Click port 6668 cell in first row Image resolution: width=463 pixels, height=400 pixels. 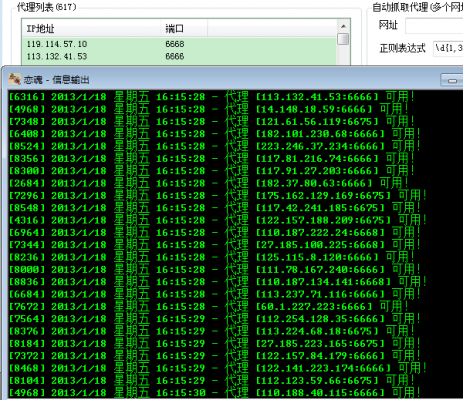(x=175, y=44)
